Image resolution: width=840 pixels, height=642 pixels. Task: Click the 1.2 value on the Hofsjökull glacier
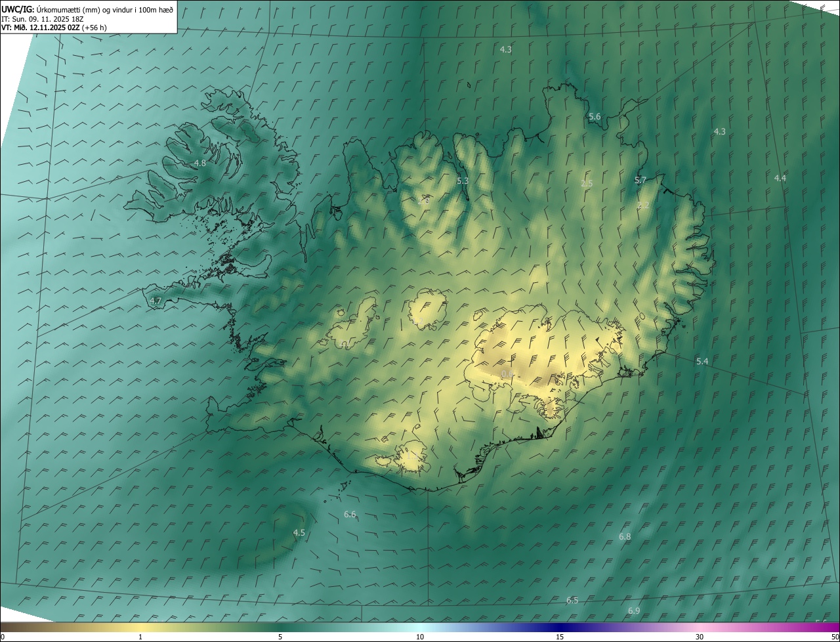tap(417, 320)
